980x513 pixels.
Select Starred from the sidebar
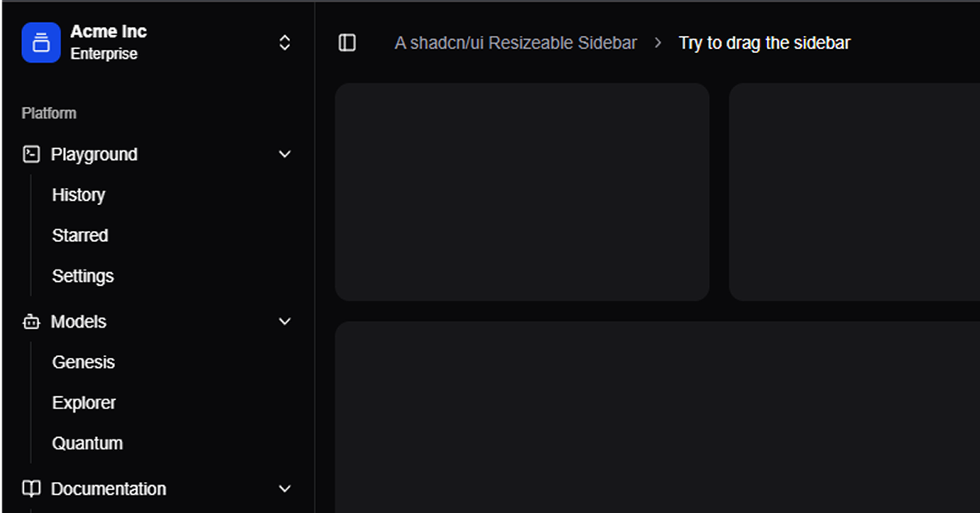tap(79, 235)
